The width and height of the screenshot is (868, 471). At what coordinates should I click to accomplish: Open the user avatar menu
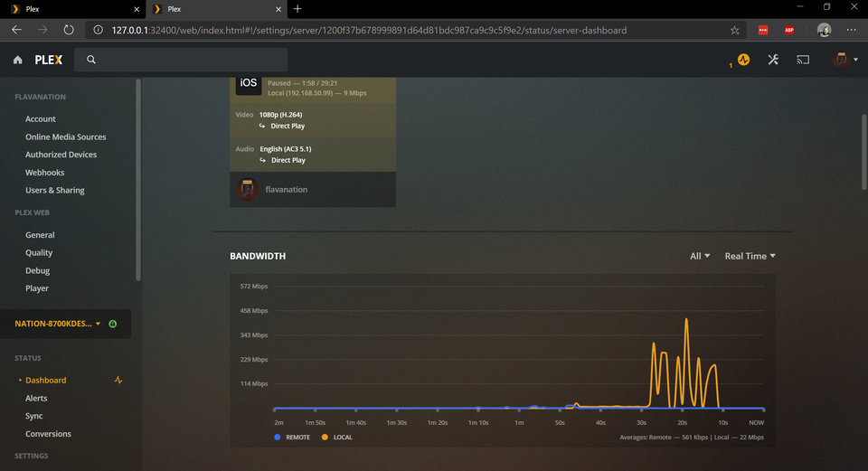[844, 60]
